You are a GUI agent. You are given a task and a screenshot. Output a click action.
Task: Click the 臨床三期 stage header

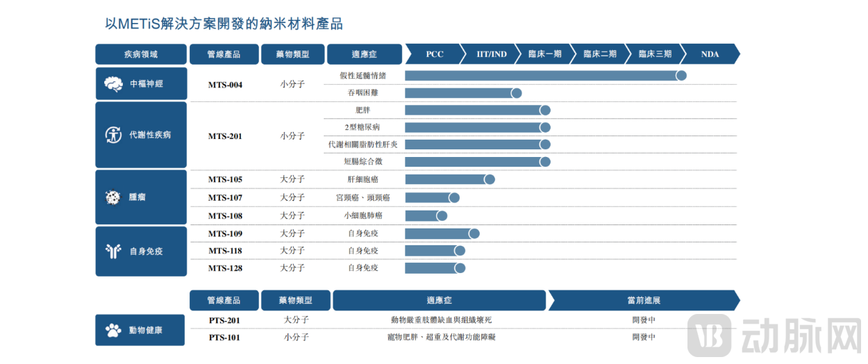pyautogui.click(x=656, y=54)
